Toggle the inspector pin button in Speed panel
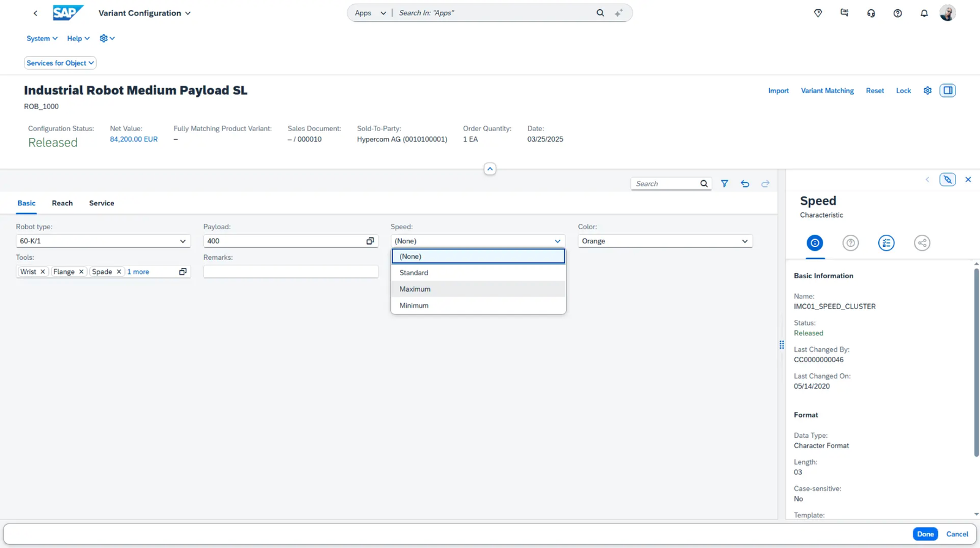The width and height of the screenshot is (980, 548). click(948, 180)
